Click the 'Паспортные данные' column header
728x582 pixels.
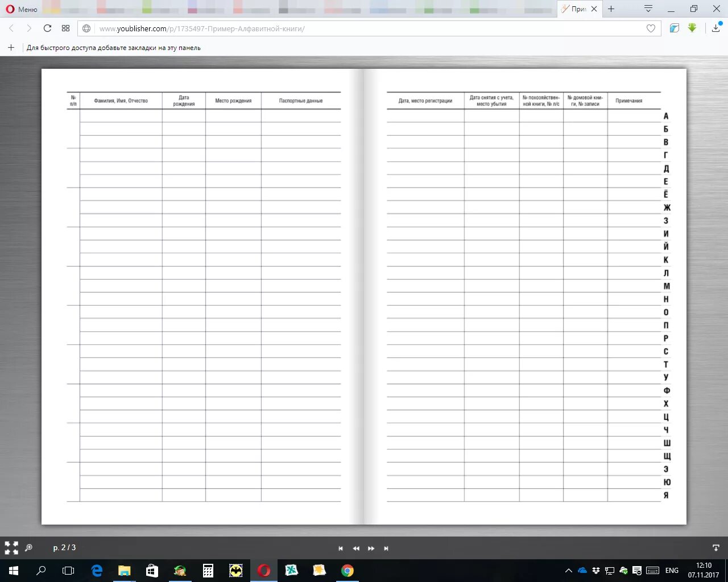coord(301,101)
